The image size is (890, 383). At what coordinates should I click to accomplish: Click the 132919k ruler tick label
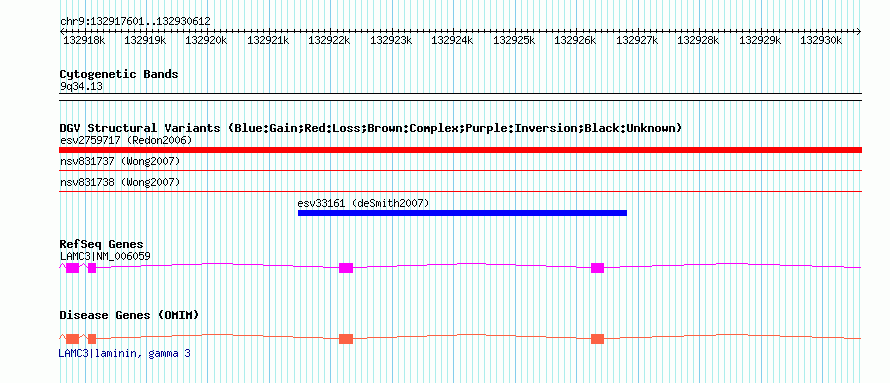click(145, 40)
